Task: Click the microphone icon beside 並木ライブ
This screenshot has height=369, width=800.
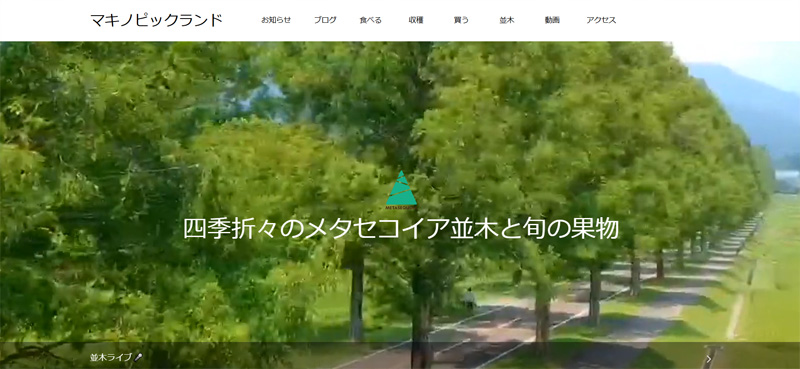Action: [138, 357]
